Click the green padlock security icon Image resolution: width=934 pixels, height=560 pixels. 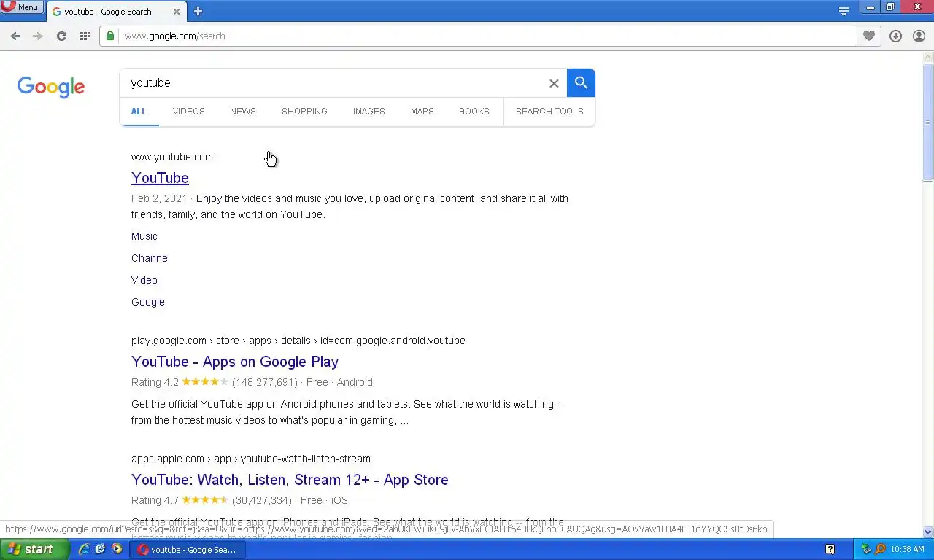[x=110, y=36]
